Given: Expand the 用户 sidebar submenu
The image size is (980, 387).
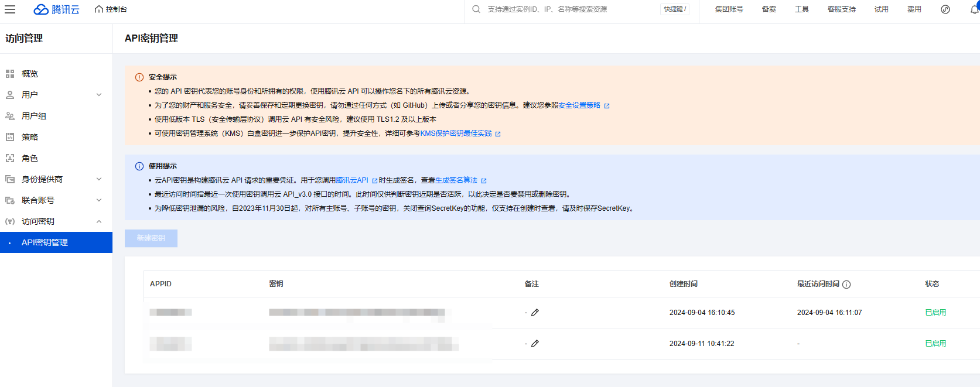Looking at the screenshot, I should [x=99, y=95].
